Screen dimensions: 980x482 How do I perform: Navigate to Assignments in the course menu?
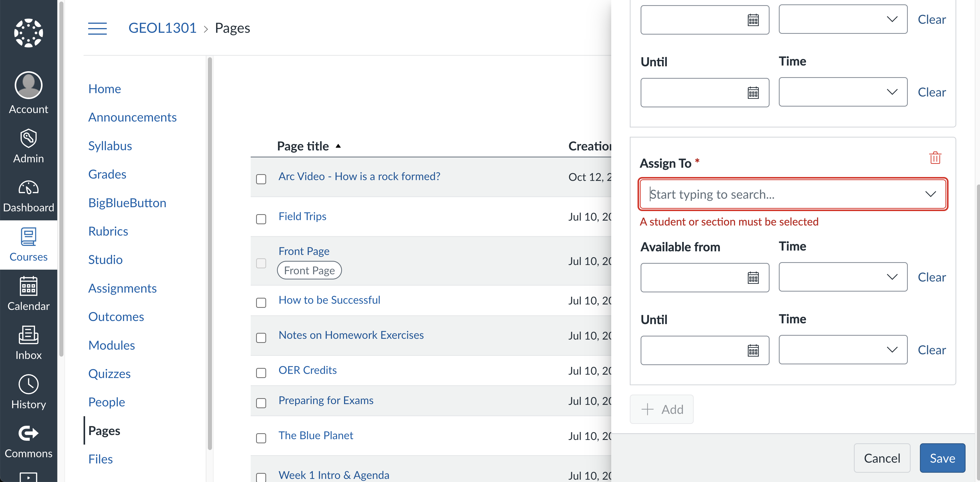(122, 288)
